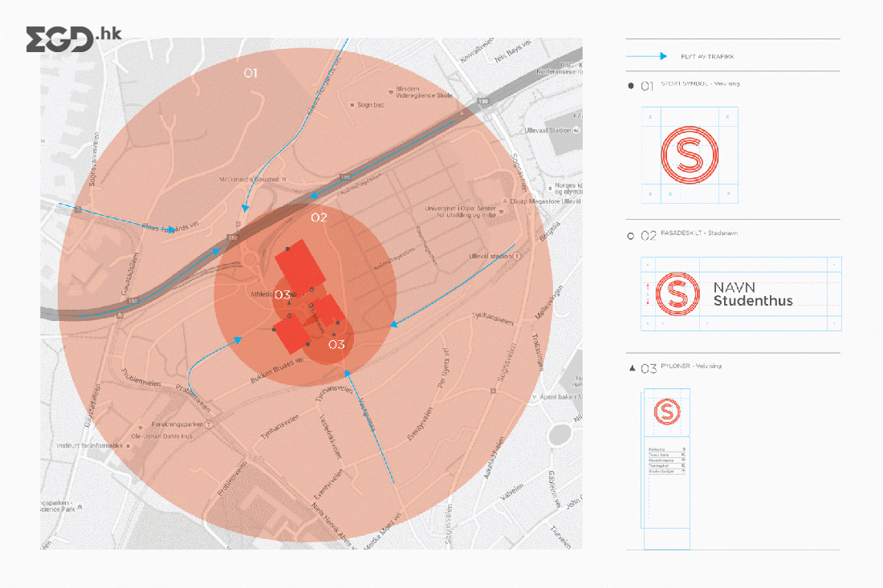Select the hollow circle marker beside legend 02
The height and width of the screenshot is (588, 883).
point(631,236)
